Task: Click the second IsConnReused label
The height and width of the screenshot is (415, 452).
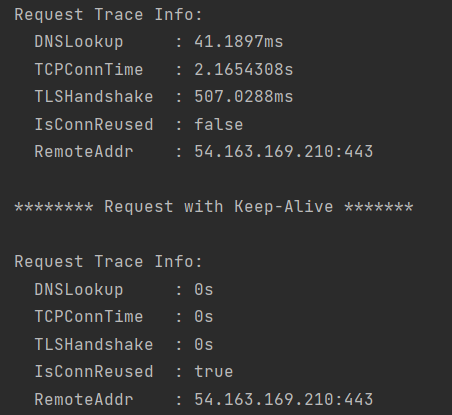Action: point(94,372)
